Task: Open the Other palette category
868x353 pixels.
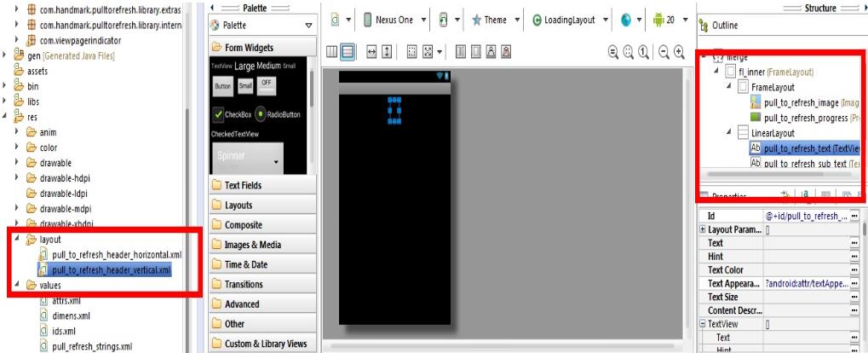Action: 263,324
